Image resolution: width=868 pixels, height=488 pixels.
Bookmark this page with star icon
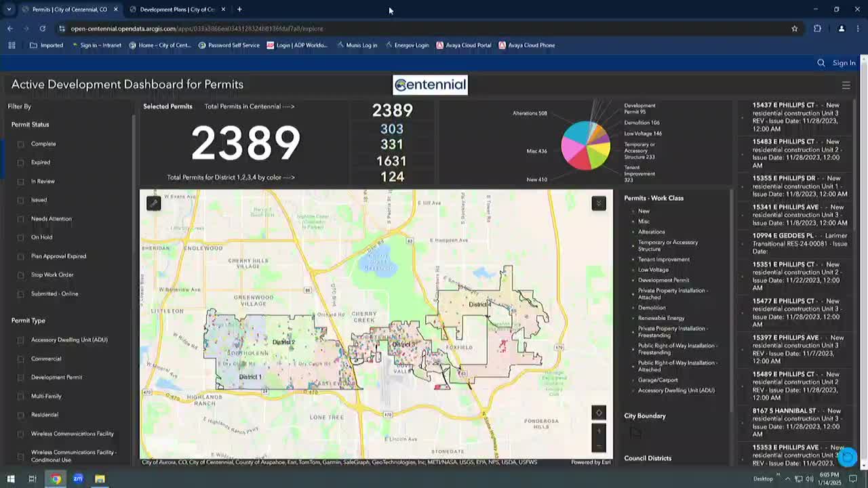click(x=795, y=28)
